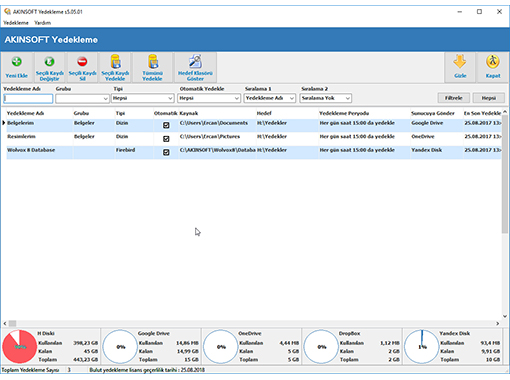The height and width of the screenshot is (380, 510).
Task: Click the horizontal scrollbar left arrow
Action: click(5, 323)
